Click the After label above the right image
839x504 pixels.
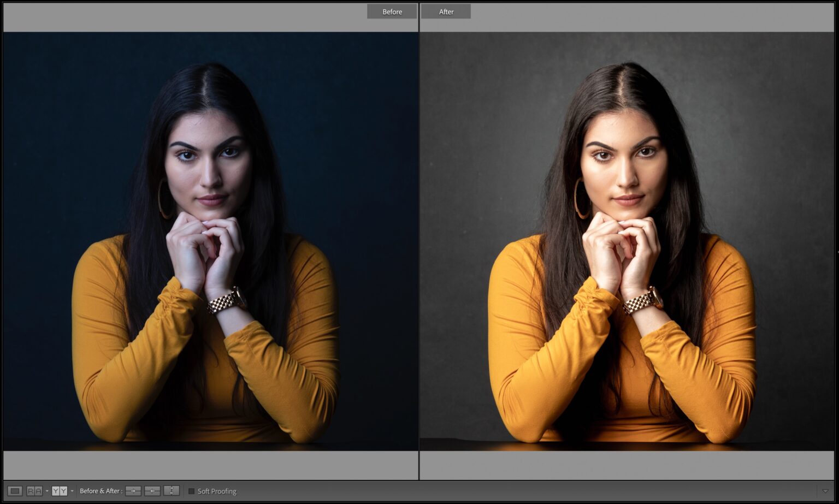click(446, 11)
